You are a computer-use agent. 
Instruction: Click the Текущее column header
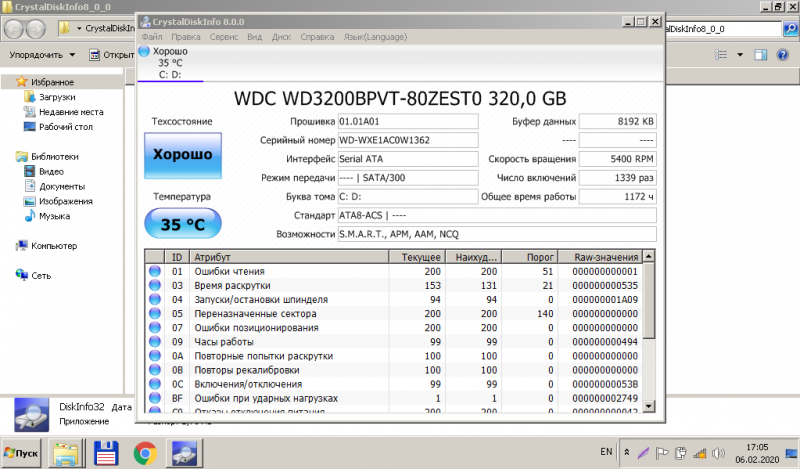(x=417, y=257)
